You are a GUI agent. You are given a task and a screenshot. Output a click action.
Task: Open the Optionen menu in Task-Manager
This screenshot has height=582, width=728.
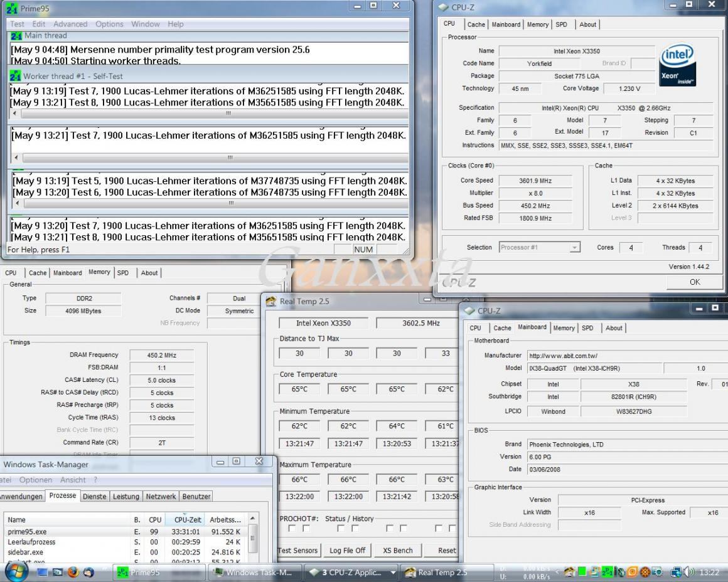click(x=36, y=480)
